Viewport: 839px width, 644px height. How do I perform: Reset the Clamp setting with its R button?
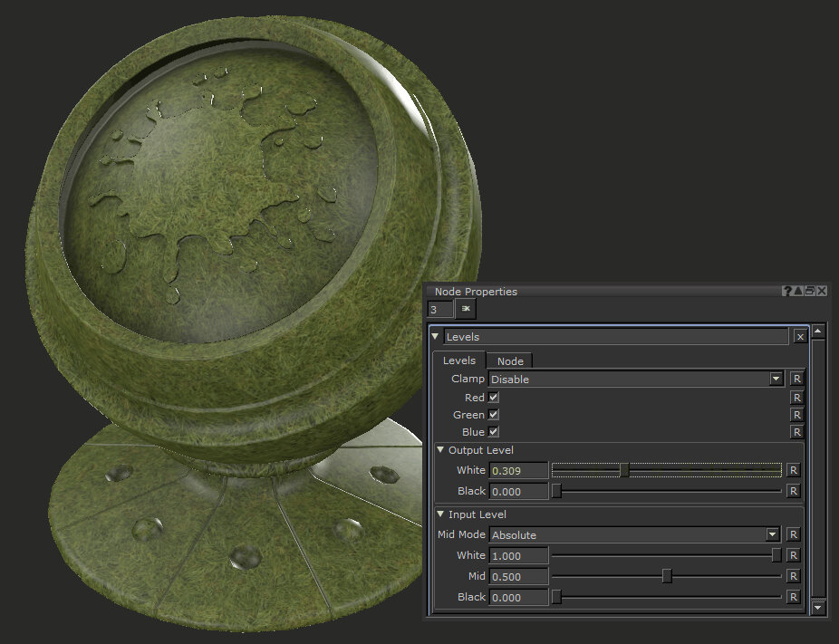pyautogui.click(x=796, y=379)
